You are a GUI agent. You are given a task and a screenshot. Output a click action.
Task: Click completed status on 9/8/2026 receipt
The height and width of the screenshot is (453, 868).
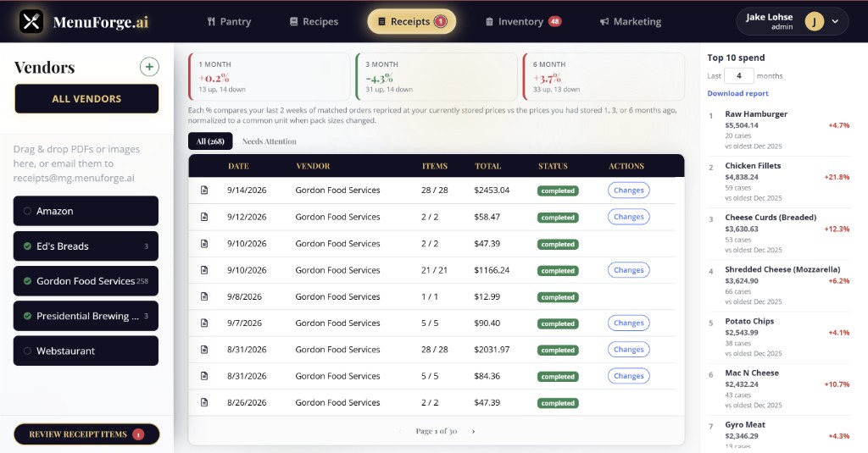(x=558, y=297)
